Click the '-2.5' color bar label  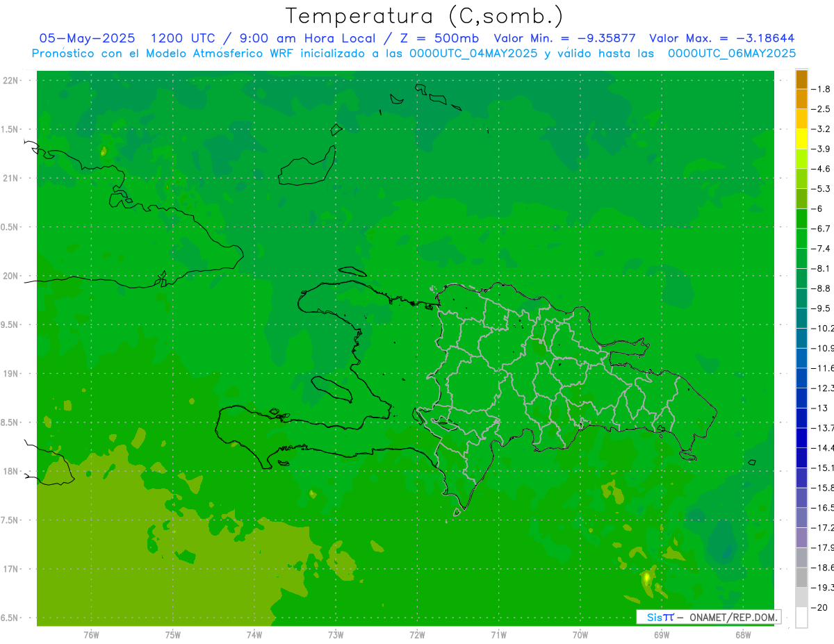pyautogui.click(x=822, y=109)
